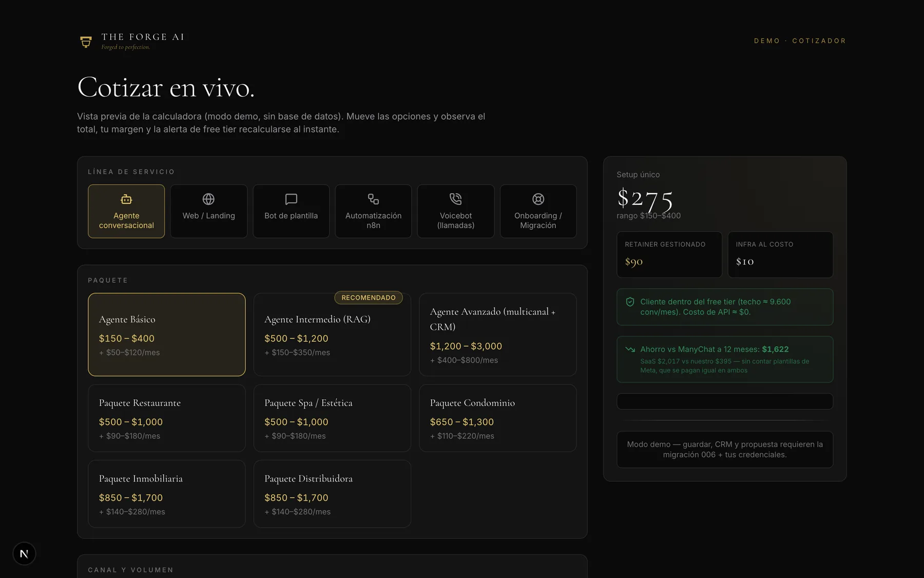The height and width of the screenshot is (578, 924).
Task: Select the Paquete Restaurante card
Action: click(x=167, y=418)
